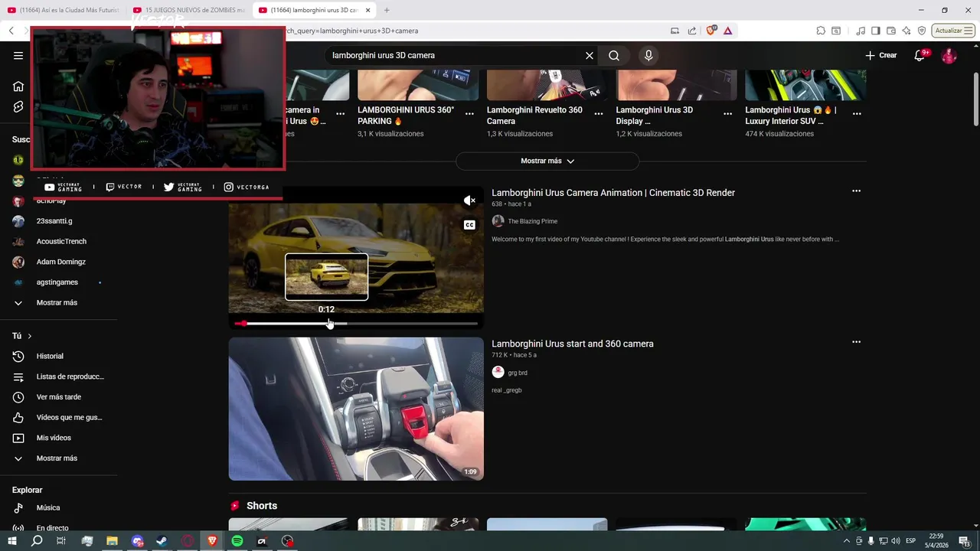Go back with browser back arrow
This screenshot has width=980, height=551.
[11, 31]
